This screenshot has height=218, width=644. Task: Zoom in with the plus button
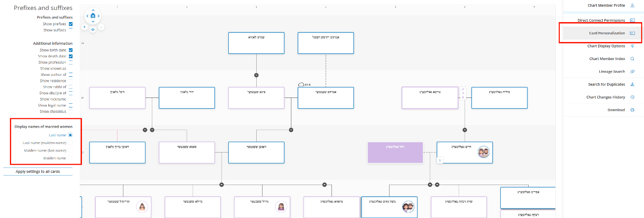coord(84,27)
